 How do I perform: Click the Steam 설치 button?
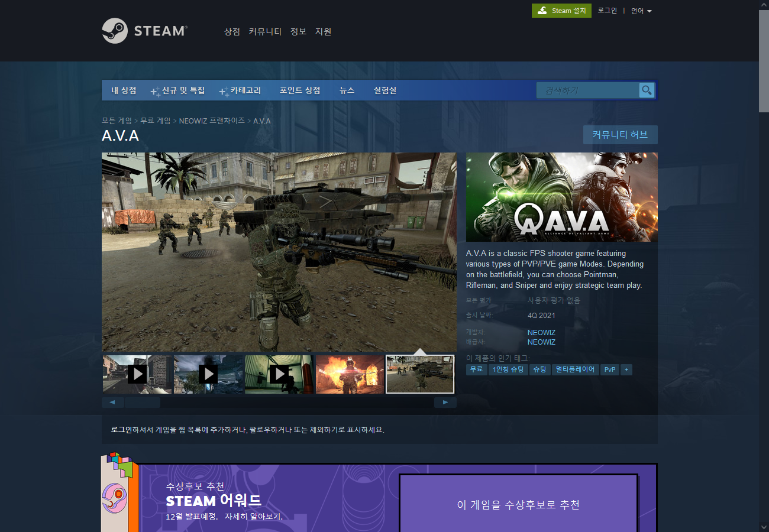pyautogui.click(x=561, y=11)
